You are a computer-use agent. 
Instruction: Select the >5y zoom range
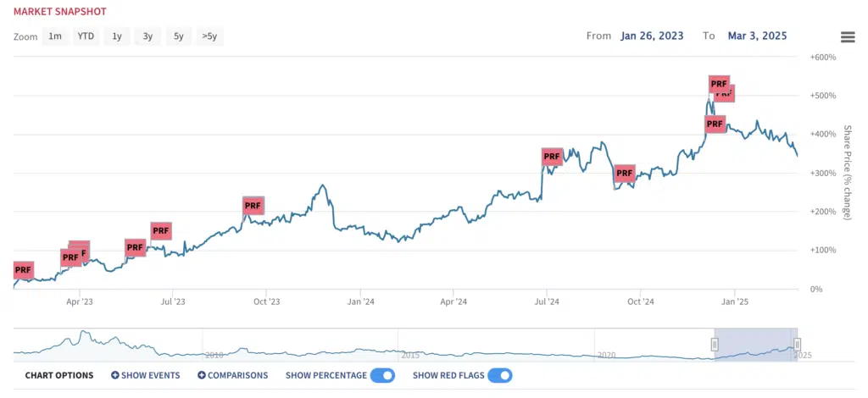tap(209, 36)
